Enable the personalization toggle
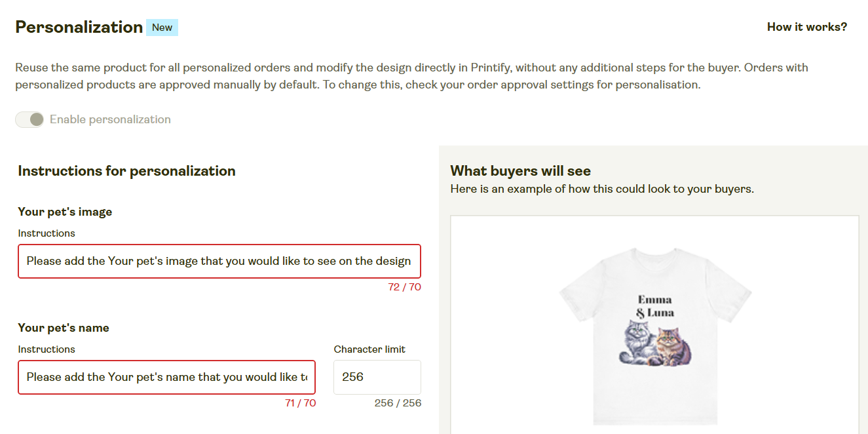Image resolution: width=868 pixels, height=434 pixels. pyautogui.click(x=29, y=119)
